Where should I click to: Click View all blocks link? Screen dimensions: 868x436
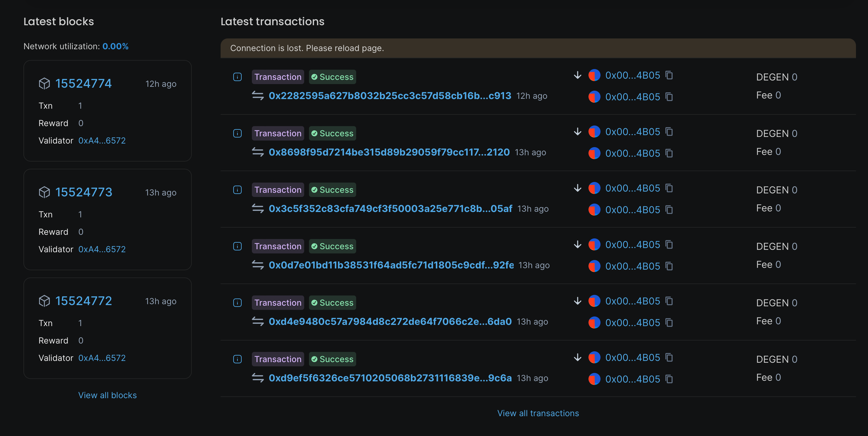(x=107, y=395)
